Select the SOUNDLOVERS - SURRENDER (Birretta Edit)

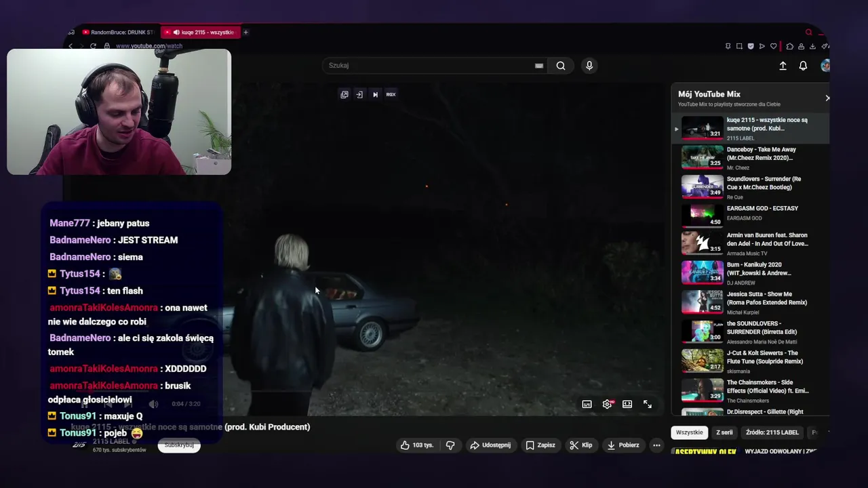pyautogui.click(x=751, y=331)
